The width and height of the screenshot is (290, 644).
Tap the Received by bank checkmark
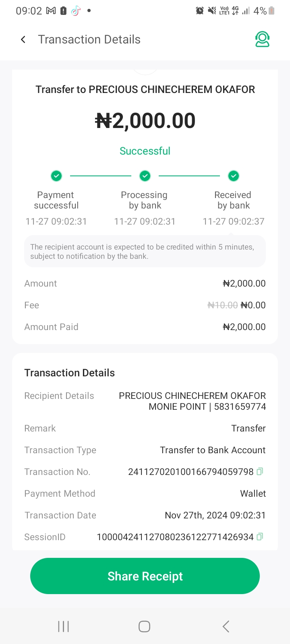234,176
